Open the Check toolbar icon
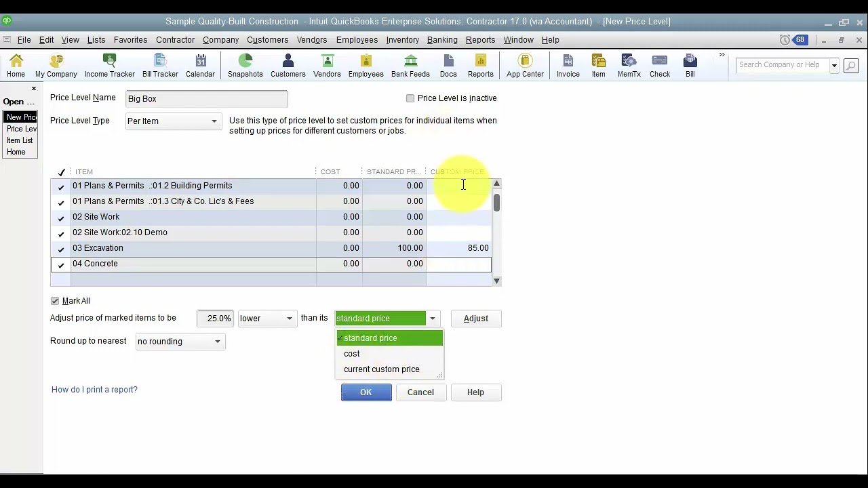Screen dimensions: 868x488 tap(659, 66)
